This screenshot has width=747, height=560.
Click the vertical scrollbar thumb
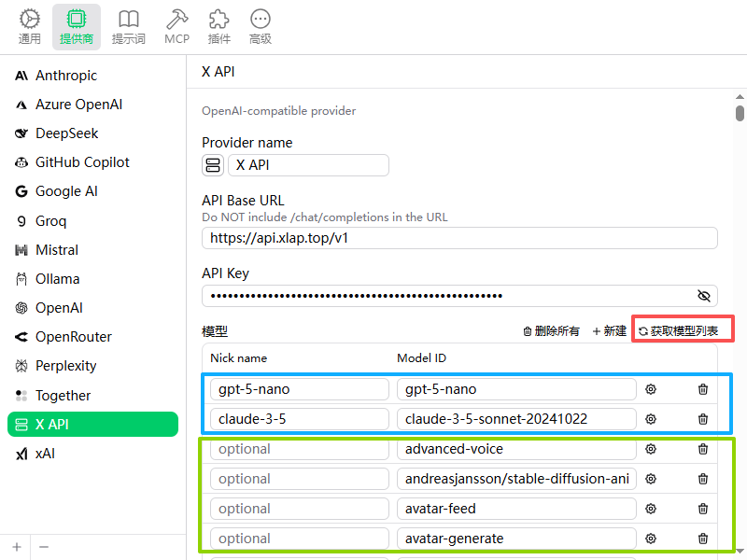[740, 113]
